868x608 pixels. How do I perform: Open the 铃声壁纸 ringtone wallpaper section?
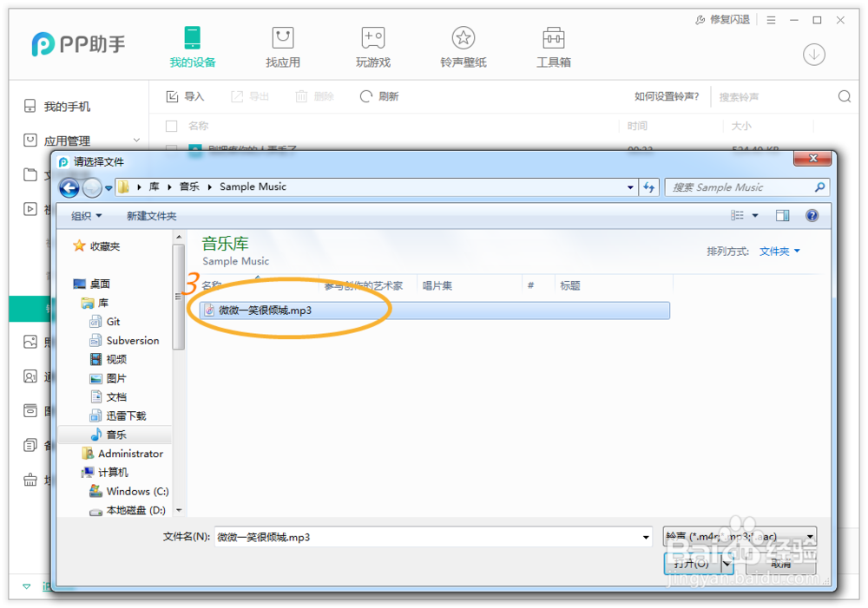coord(463,46)
